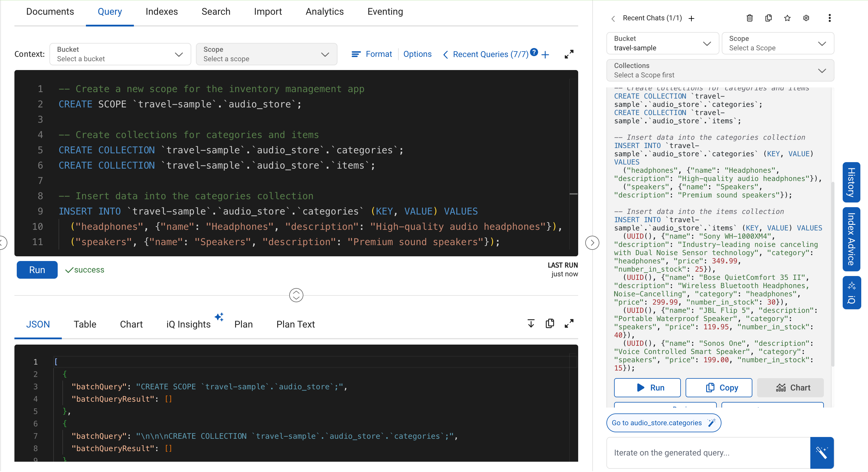Open query Options link
This screenshot has width=868, height=472.
click(417, 54)
